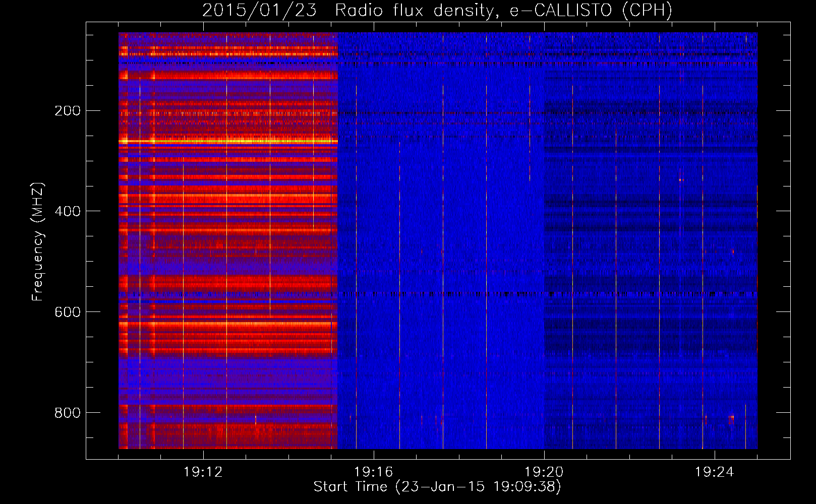Click the 19:16 time tick label

374,472
